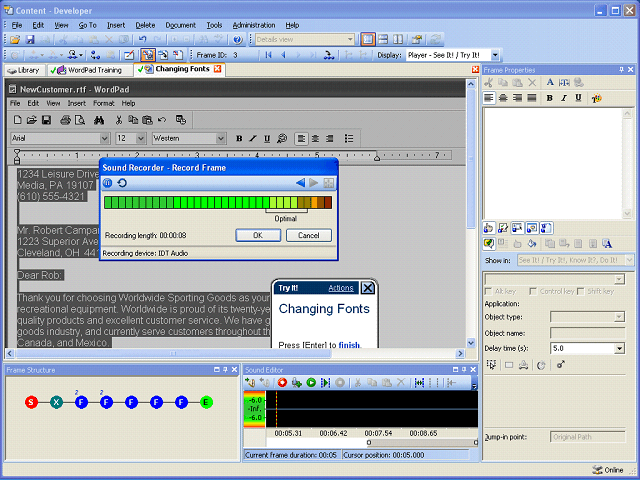Open the Delay time dropdown
Image resolution: width=640 pixels, height=480 pixels.
[x=620, y=349]
